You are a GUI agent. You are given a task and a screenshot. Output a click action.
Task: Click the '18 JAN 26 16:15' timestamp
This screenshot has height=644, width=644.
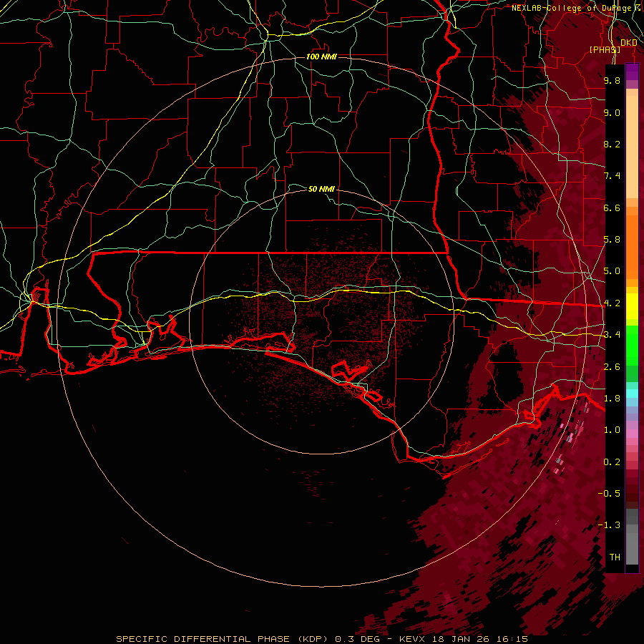pos(479,639)
